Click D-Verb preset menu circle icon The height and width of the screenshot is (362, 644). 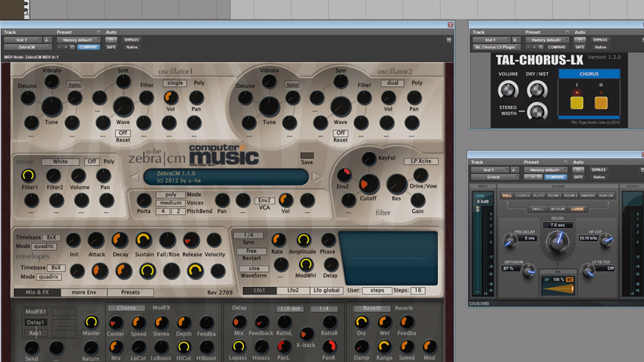point(565,162)
